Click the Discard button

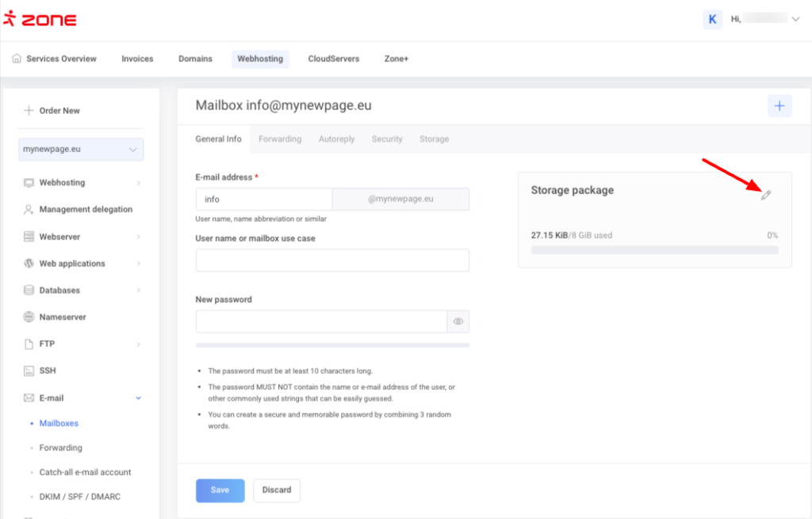(x=277, y=490)
